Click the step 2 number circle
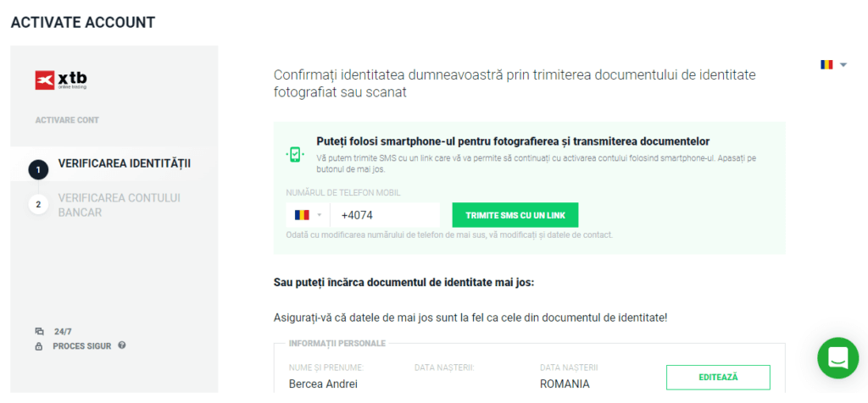This screenshot has height=403, width=868. [x=38, y=205]
